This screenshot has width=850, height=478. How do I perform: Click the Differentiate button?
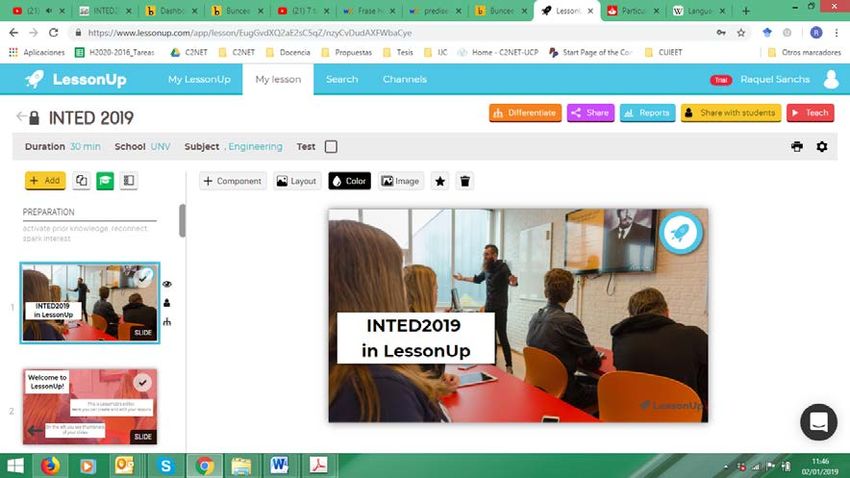[x=525, y=113]
